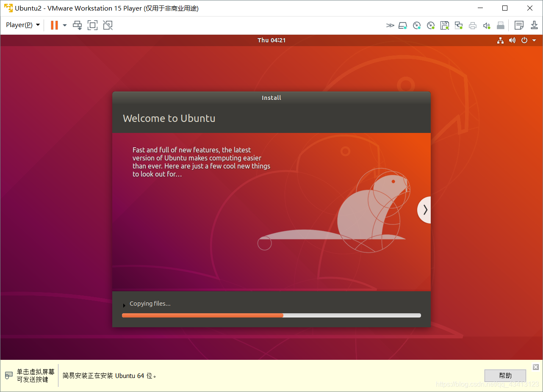Maximize the VMware Player window
The width and height of the screenshot is (543, 392).
tap(505, 8)
